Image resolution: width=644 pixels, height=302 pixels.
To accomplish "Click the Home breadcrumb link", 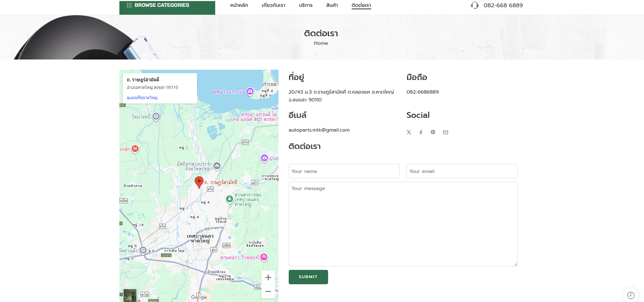I will 321,43.
